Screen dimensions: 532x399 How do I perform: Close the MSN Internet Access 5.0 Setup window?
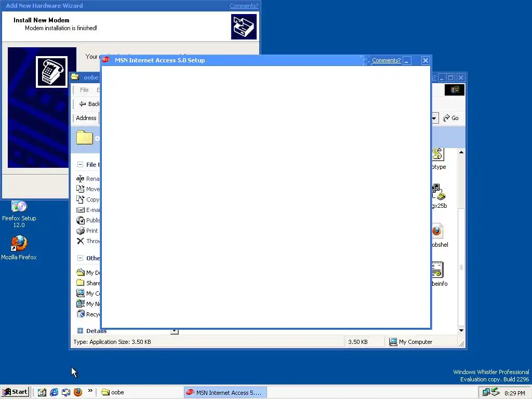pos(425,60)
